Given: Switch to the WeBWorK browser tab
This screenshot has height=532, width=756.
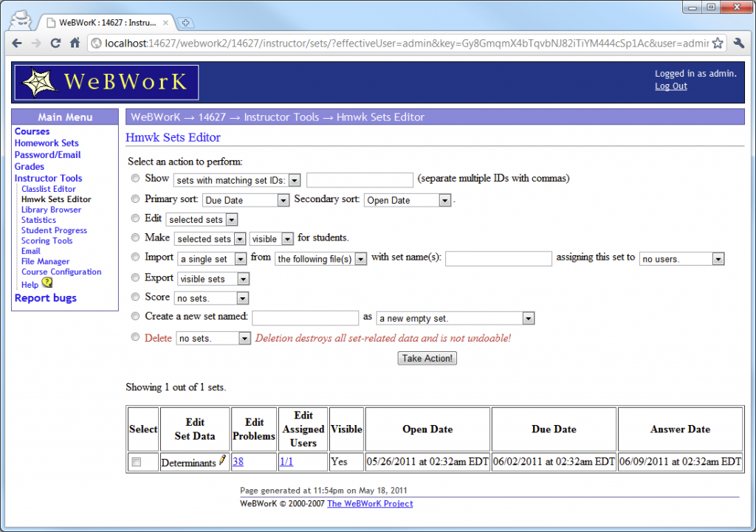Looking at the screenshot, I should pos(103,22).
